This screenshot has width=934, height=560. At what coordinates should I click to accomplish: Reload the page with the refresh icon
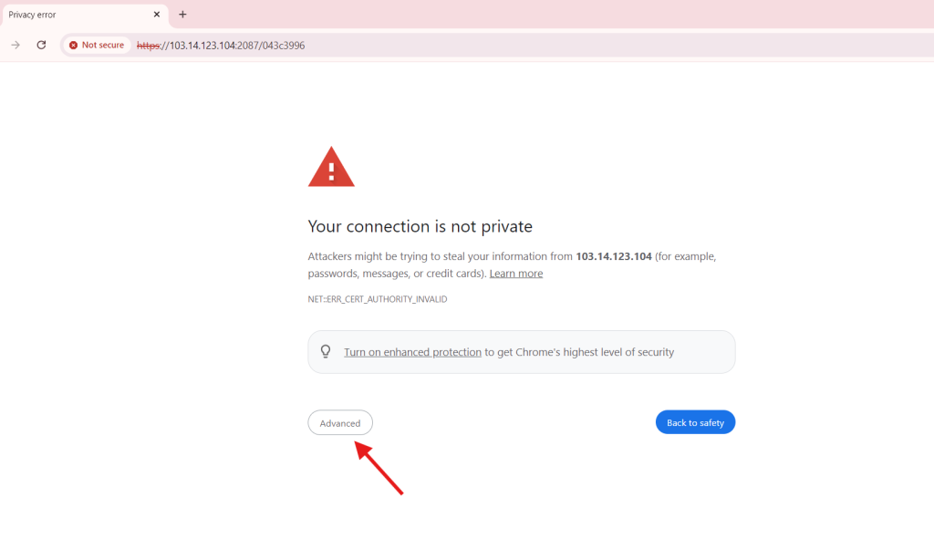(x=41, y=45)
